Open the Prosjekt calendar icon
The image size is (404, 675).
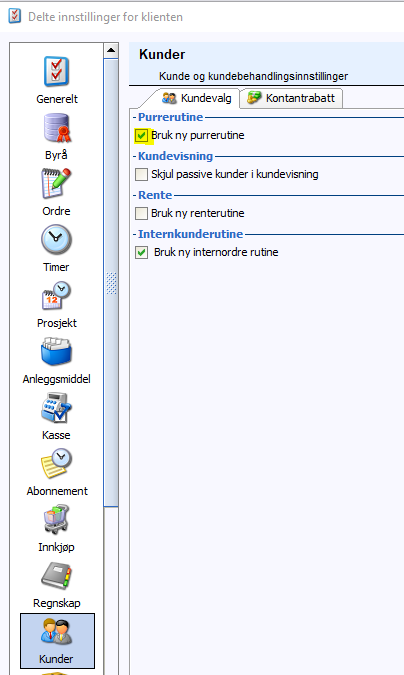click(x=56, y=296)
